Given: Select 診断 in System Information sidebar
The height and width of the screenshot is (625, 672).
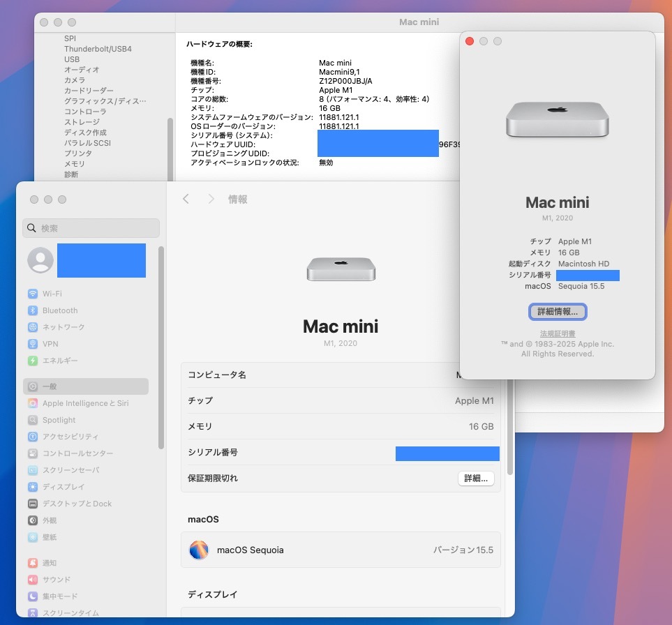Looking at the screenshot, I should click(x=71, y=174).
